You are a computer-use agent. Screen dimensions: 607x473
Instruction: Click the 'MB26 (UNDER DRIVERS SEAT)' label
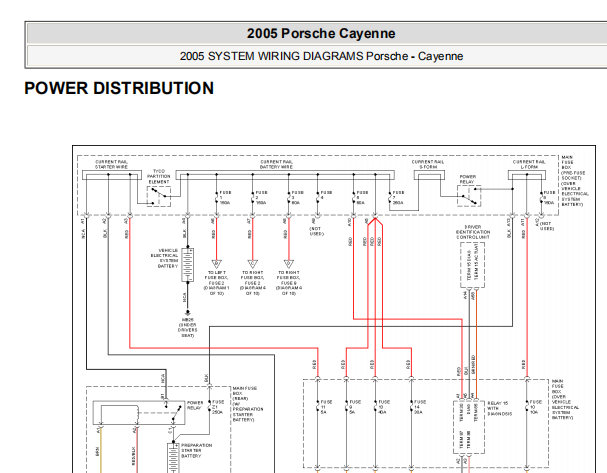(188, 328)
